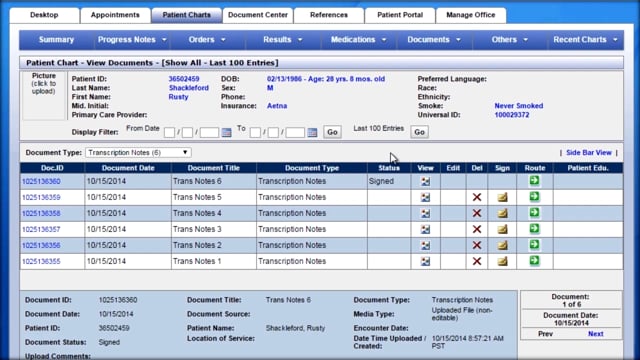This screenshot has width=640, height=360.
Task: Switch to Patient Charts tab
Action: (187, 15)
